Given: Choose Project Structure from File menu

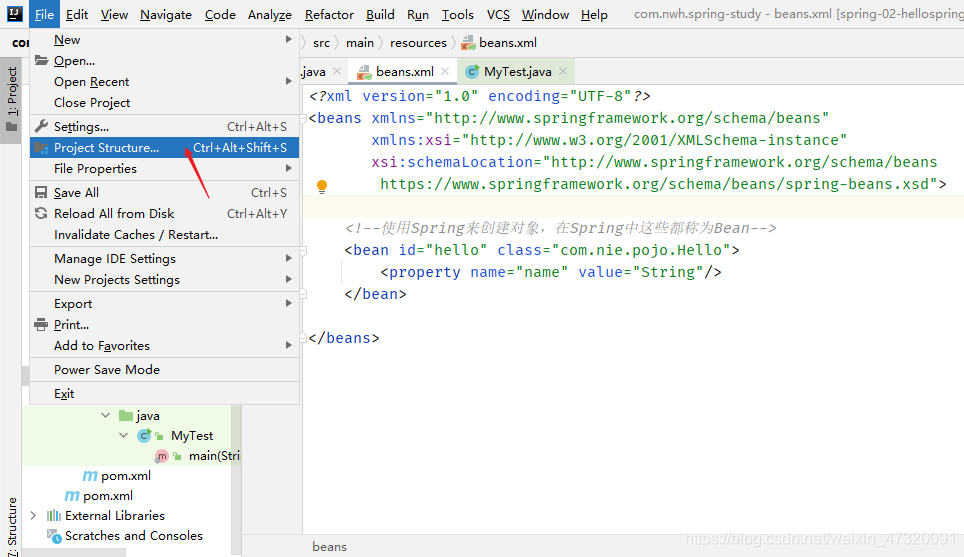Looking at the screenshot, I should pyautogui.click(x=164, y=148).
